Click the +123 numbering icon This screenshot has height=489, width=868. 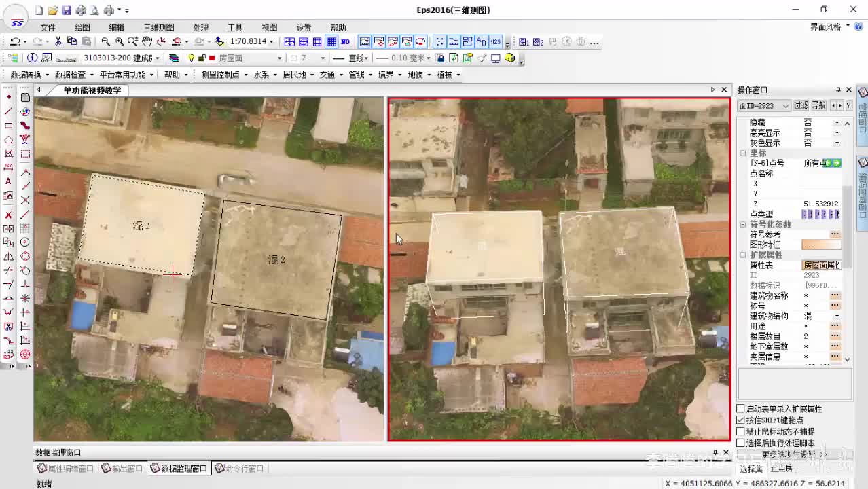(x=496, y=41)
